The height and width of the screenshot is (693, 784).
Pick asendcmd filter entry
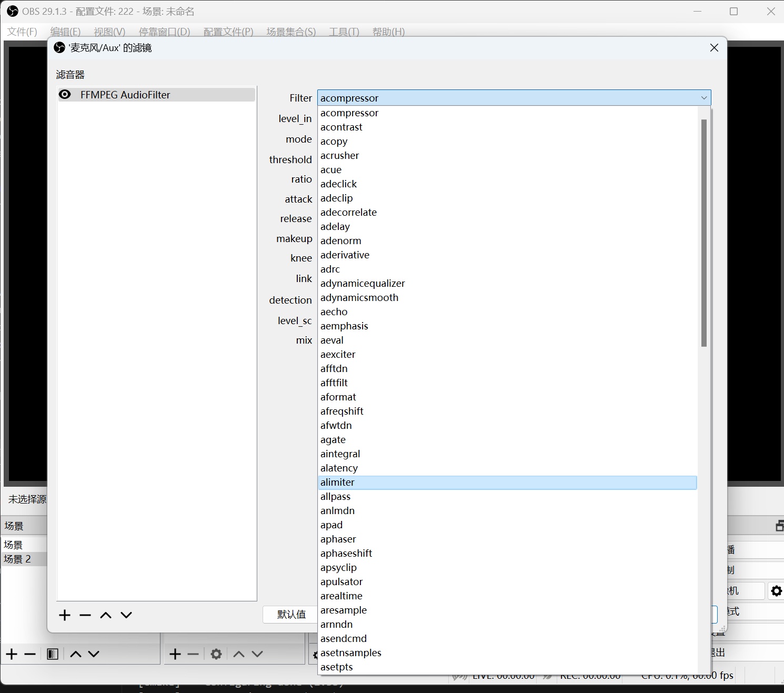coord(507,639)
